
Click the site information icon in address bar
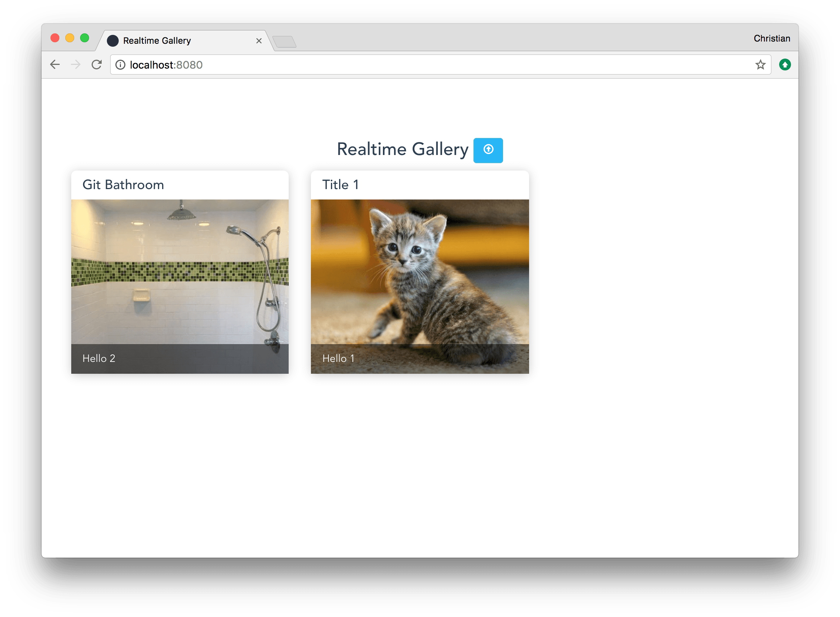point(120,65)
